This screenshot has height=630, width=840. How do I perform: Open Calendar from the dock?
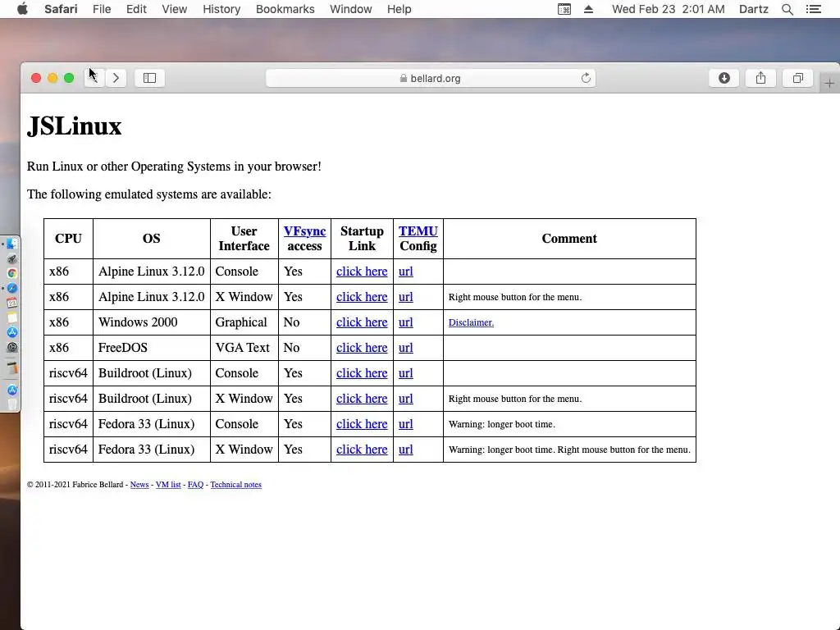click(11, 303)
